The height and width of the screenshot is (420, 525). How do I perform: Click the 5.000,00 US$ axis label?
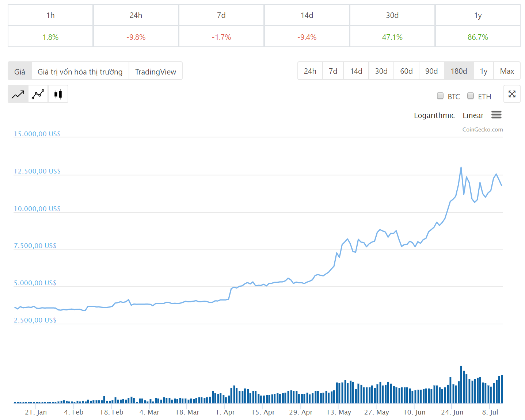pos(35,283)
